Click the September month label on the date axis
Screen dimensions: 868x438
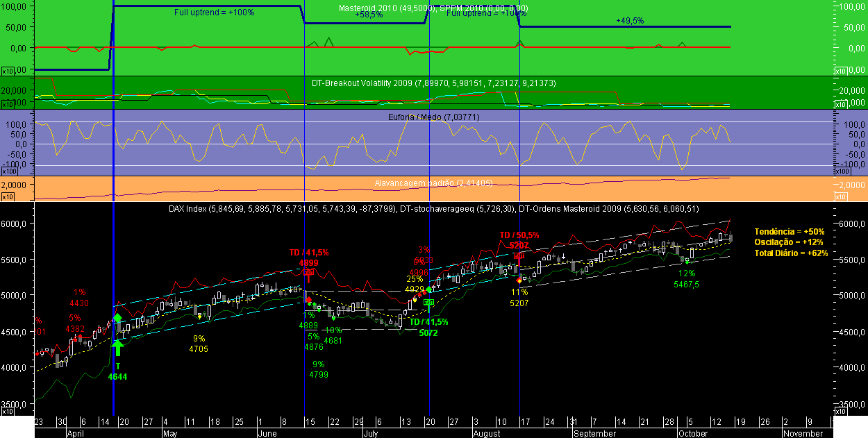tap(594, 433)
